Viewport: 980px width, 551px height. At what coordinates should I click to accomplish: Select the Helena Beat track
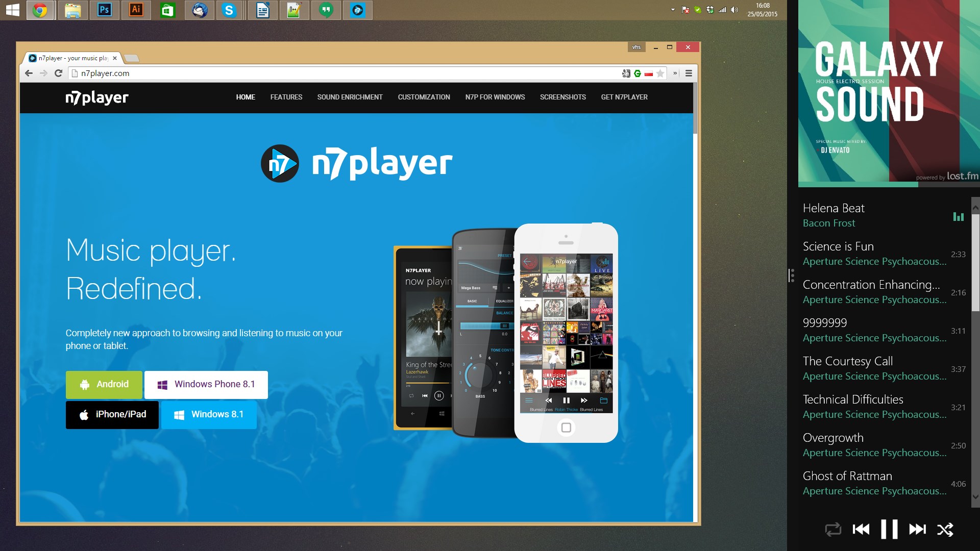pyautogui.click(x=884, y=216)
